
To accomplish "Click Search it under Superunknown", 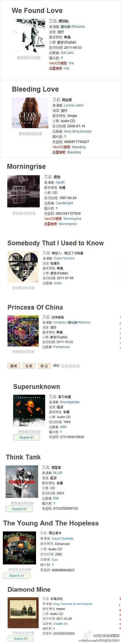I will [x=26, y=437].
